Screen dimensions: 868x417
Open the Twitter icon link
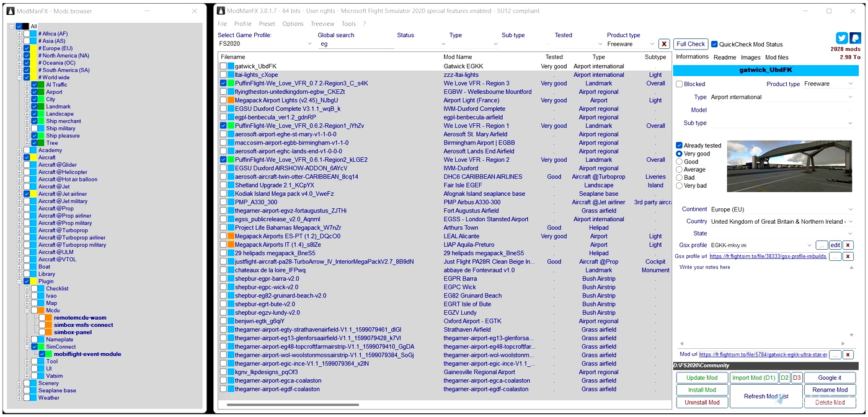[x=841, y=38]
